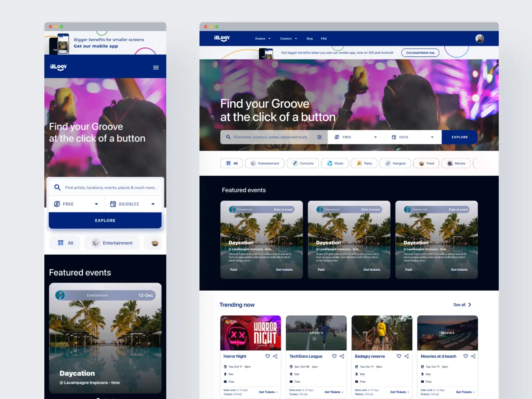Expand the Creators navigation dropdown
The width and height of the screenshot is (532, 399).
288,39
